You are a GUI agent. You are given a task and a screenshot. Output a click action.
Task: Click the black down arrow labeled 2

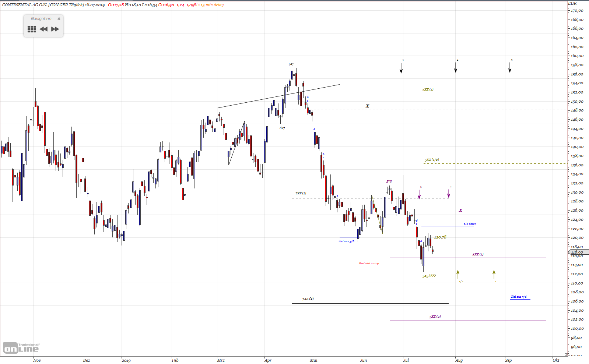click(x=401, y=68)
